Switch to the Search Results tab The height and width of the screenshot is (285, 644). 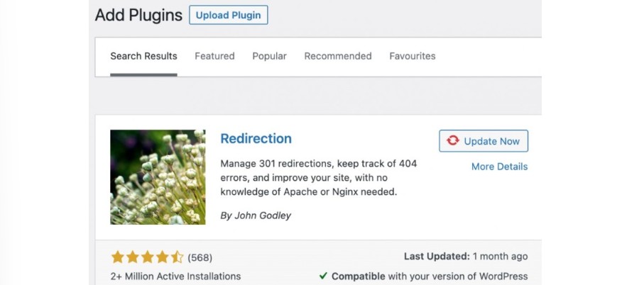tap(143, 56)
